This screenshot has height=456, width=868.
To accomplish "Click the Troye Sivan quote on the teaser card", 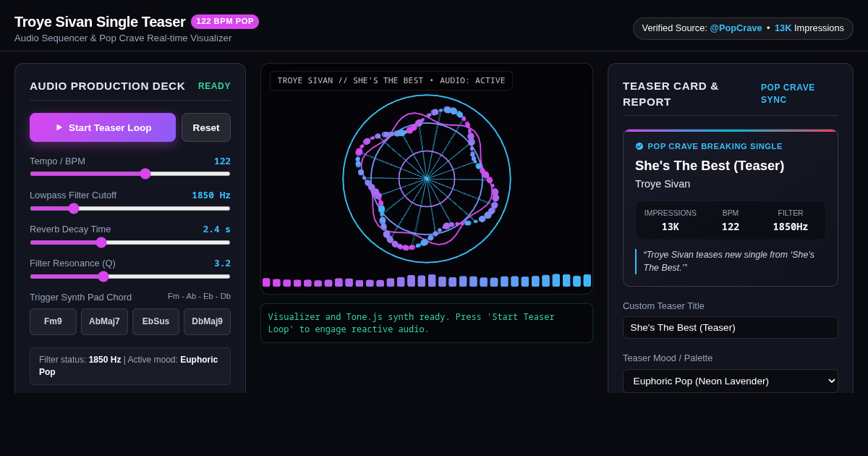I will pyautogui.click(x=731, y=261).
